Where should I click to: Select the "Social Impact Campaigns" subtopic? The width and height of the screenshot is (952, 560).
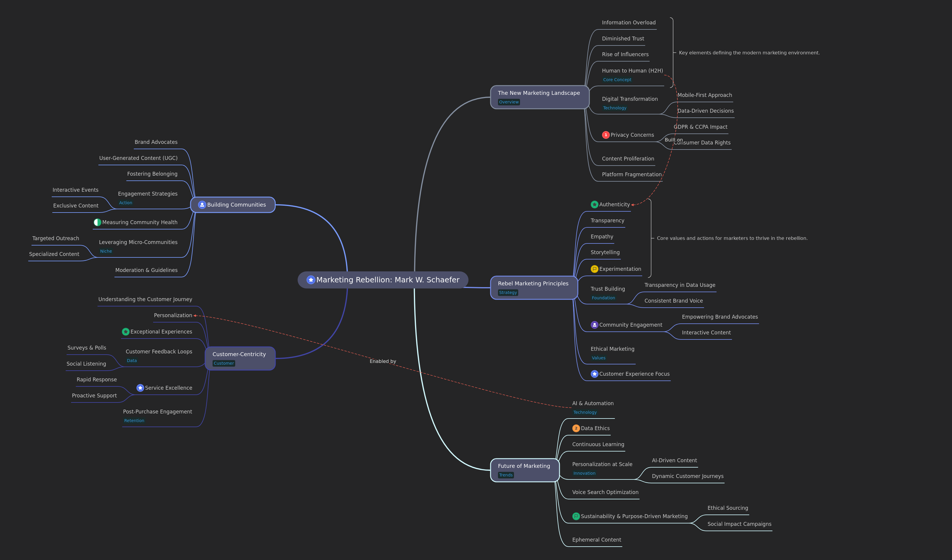click(x=739, y=524)
